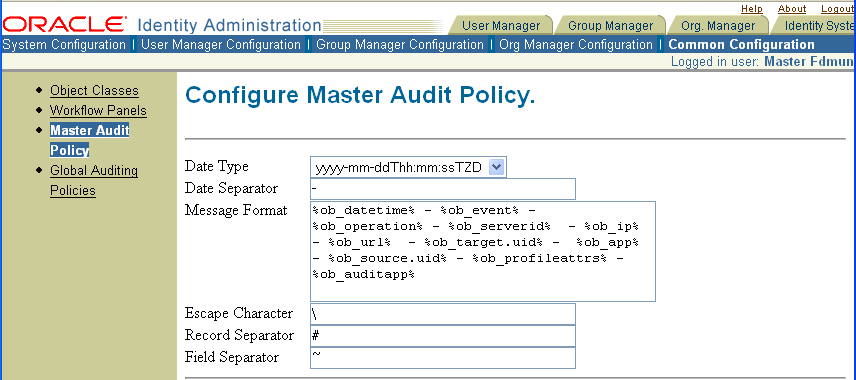Screen dimensions: 856x380
Task: Click inside the Message Format text area
Action: coord(483,251)
